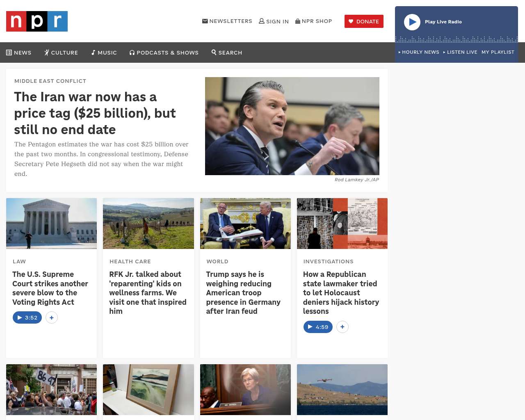Open the NPR Shop bag link
The height and width of the screenshot is (420, 525).
(x=313, y=21)
